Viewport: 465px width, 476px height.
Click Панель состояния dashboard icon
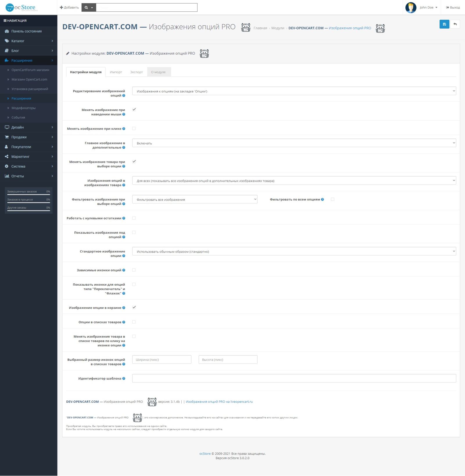coord(7,31)
